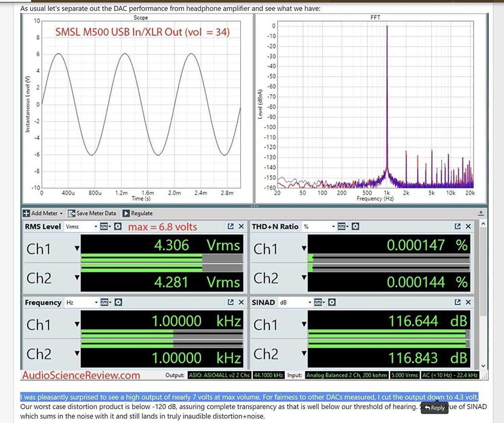Close the SINAD meter panel
This screenshot has height=423, width=504.
point(468,302)
